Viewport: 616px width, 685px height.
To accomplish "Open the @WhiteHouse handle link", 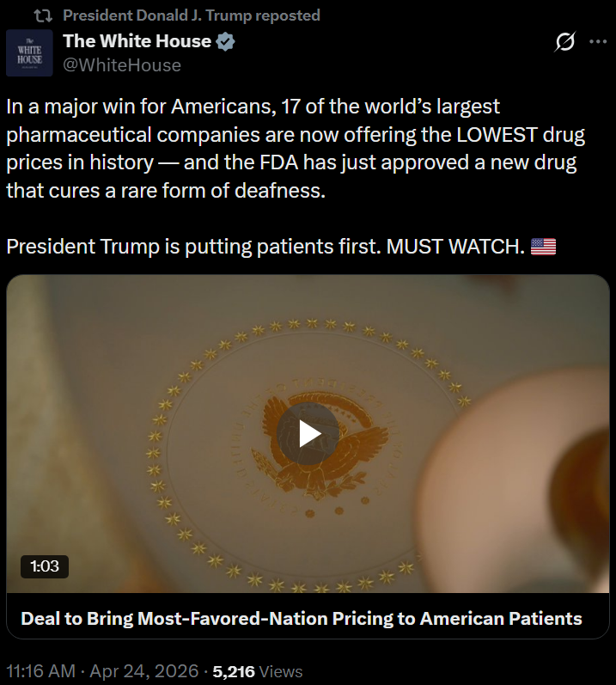I will tap(122, 65).
